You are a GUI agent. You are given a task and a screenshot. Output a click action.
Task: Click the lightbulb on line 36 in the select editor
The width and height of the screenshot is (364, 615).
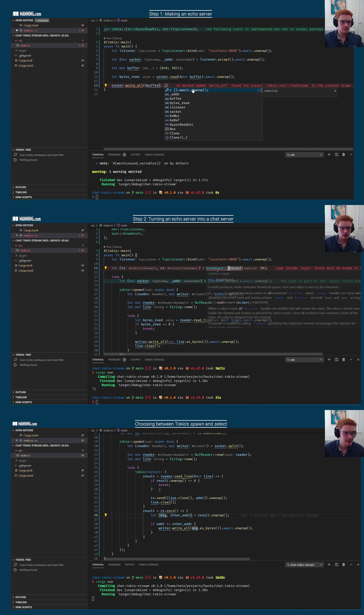point(106,515)
